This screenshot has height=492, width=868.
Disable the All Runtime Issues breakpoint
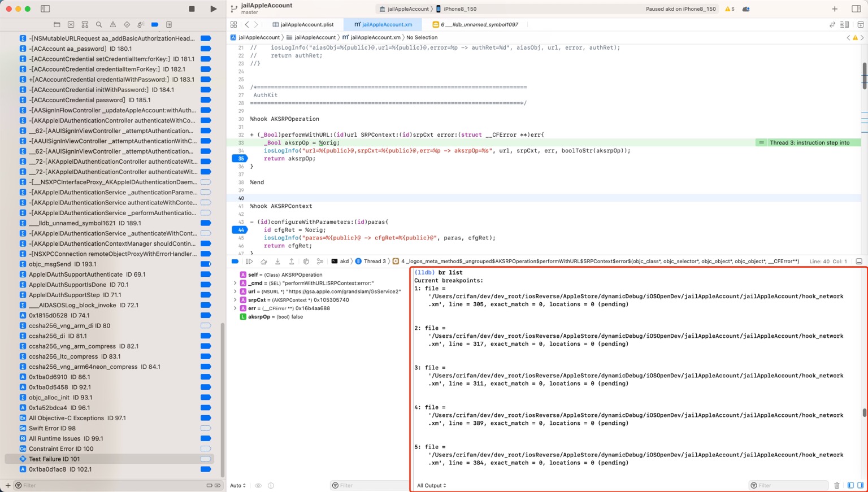coord(206,438)
